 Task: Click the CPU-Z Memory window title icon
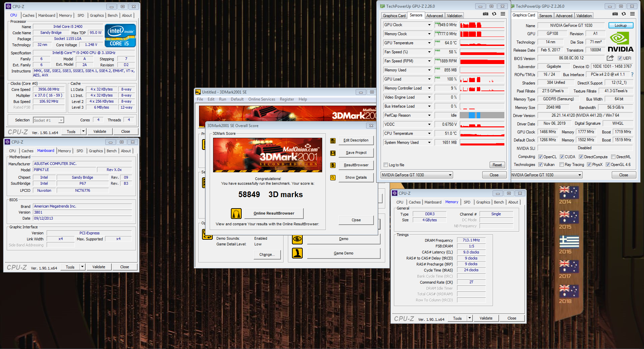click(395, 193)
